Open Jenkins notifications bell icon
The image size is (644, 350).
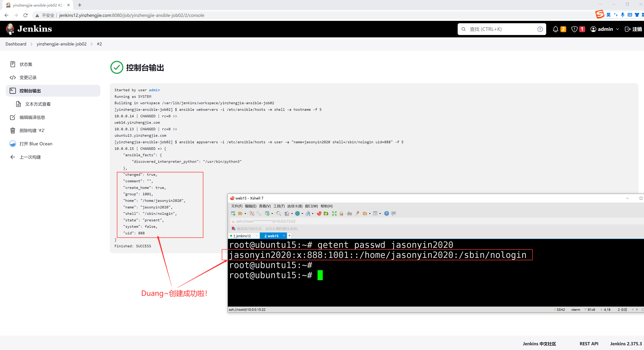[x=555, y=29]
